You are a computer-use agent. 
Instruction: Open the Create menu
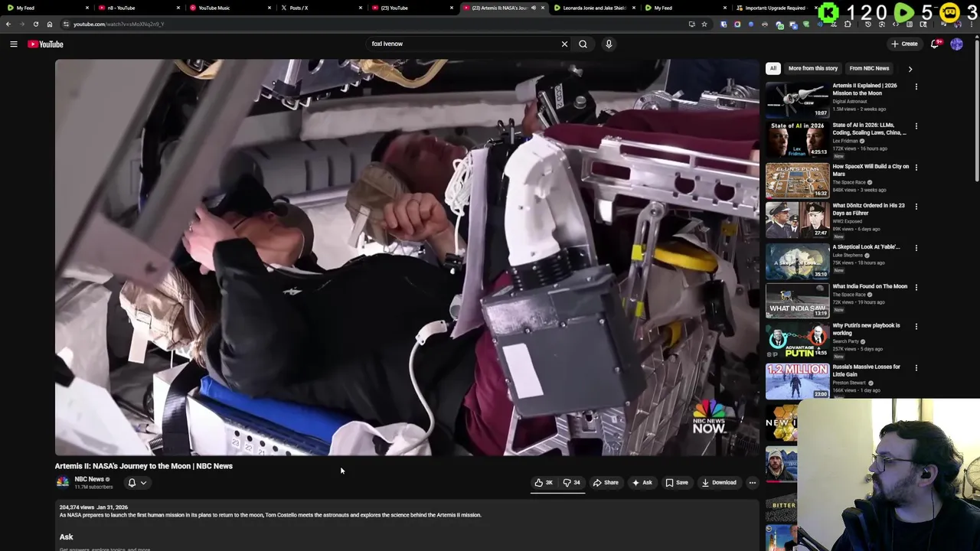tap(904, 44)
